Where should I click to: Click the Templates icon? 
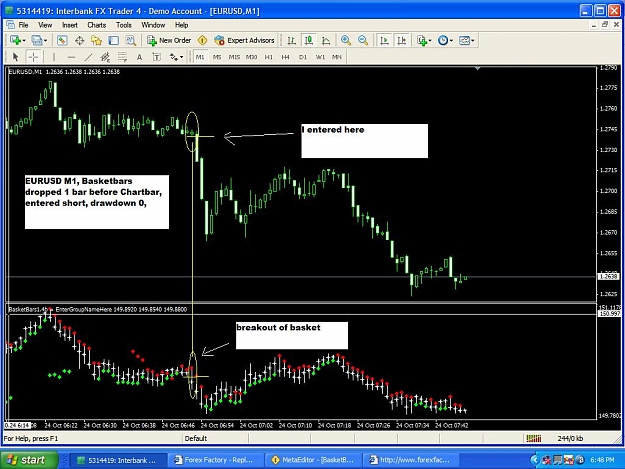[464, 40]
